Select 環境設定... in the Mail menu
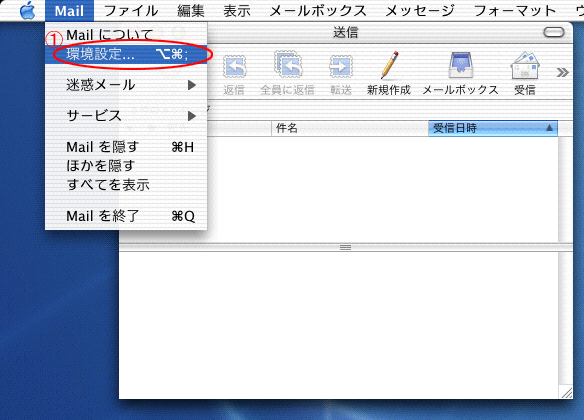The width and height of the screenshot is (584, 420). pyautogui.click(x=126, y=54)
